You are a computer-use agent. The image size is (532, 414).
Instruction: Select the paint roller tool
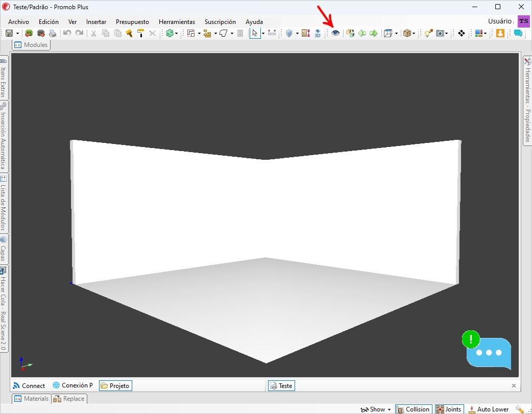click(x=140, y=33)
